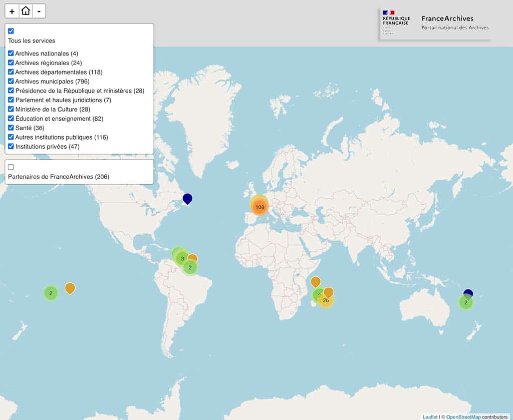The height and width of the screenshot is (420, 513).
Task: Open the green 2 cluster in the Pacific
Action: click(x=51, y=293)
